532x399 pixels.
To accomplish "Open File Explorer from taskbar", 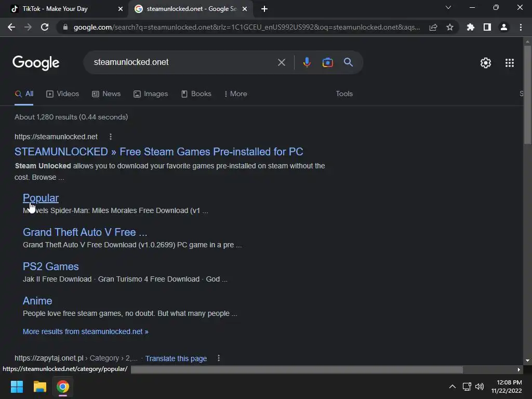I will [39, 387].
